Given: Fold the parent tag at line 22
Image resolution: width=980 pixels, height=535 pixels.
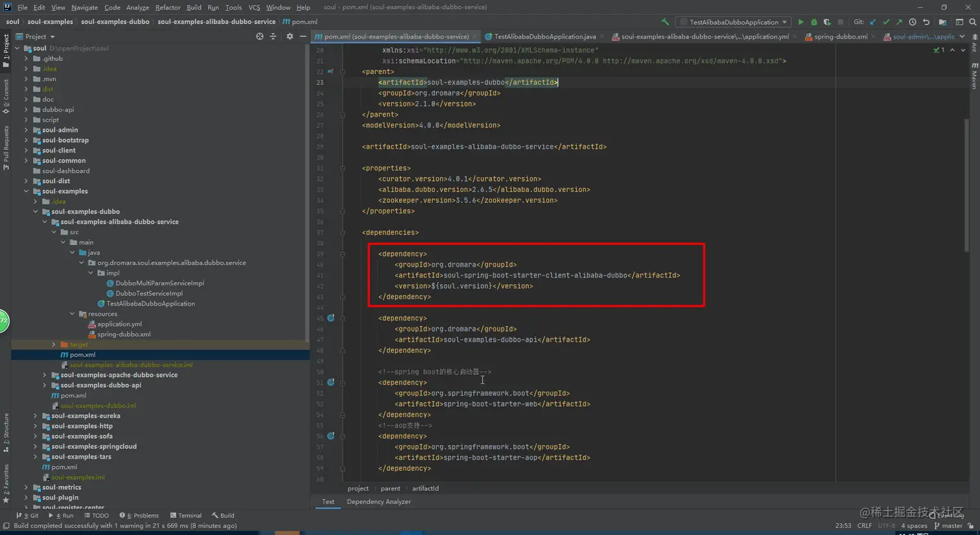Looking at the screenshot, I should tap(342, 71).
